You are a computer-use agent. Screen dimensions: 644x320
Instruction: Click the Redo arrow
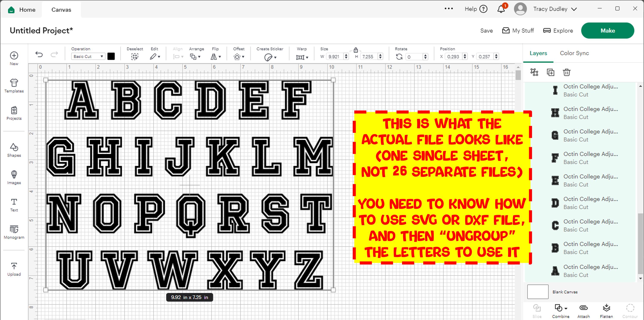(x=54, y=54)
